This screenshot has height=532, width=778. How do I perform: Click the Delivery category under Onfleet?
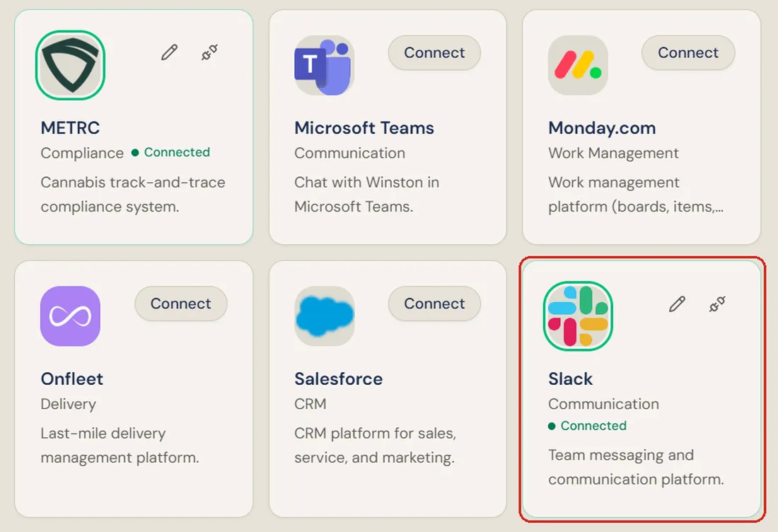tap(69, 404)
